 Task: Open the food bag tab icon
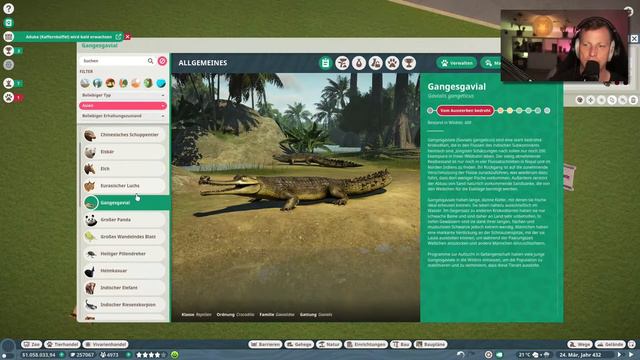click(359, 63)
